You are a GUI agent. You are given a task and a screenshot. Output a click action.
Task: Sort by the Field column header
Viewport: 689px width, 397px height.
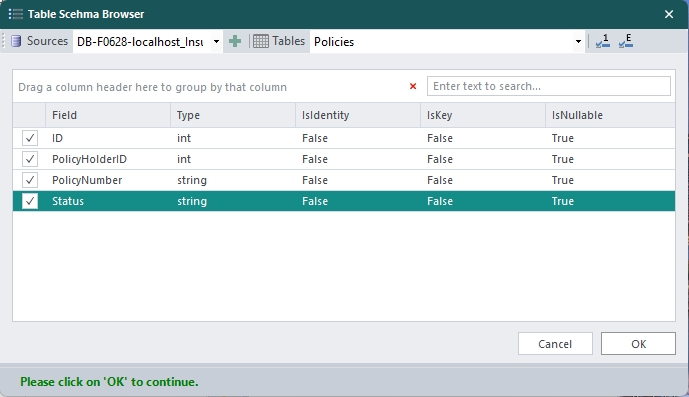[108, 115]
